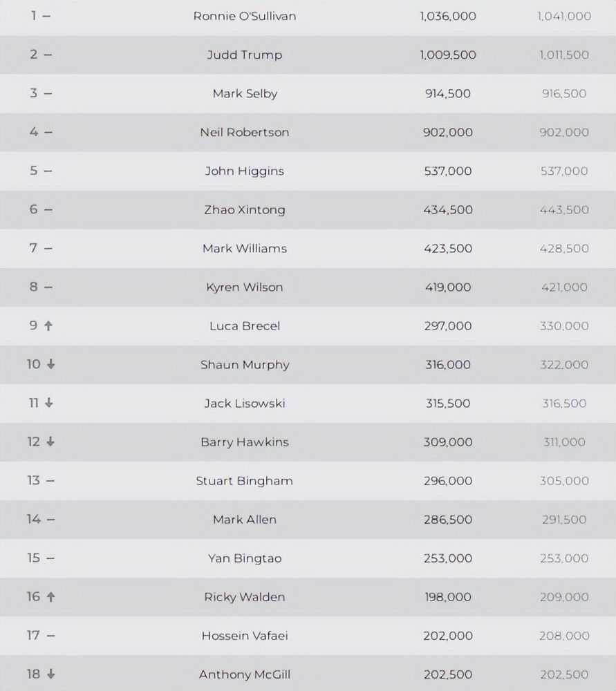Select John Higgins' 537,000 points cell
Image resolution: width=616 pixels, height=691 pixels.
[x=448, y=171]
